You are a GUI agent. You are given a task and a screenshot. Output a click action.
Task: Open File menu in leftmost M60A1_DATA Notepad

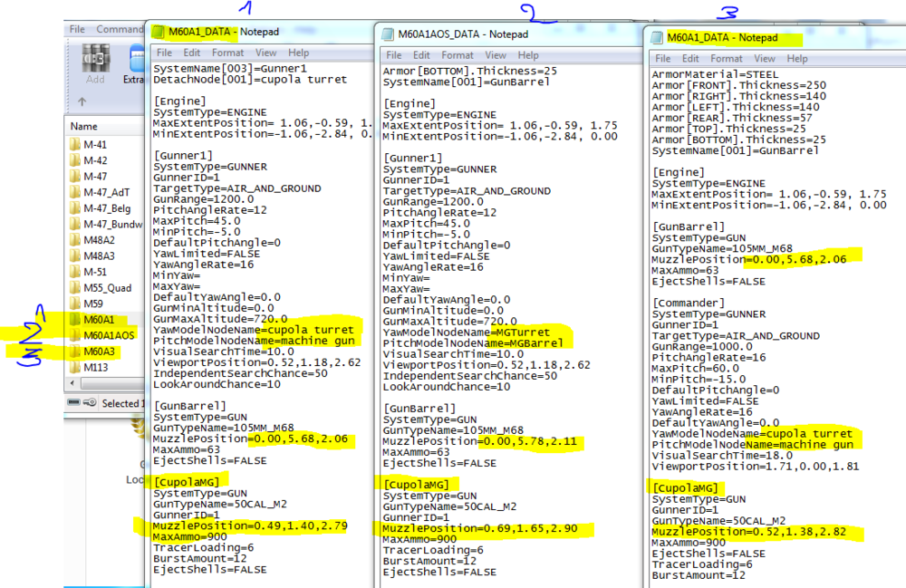tap(164, 53)
